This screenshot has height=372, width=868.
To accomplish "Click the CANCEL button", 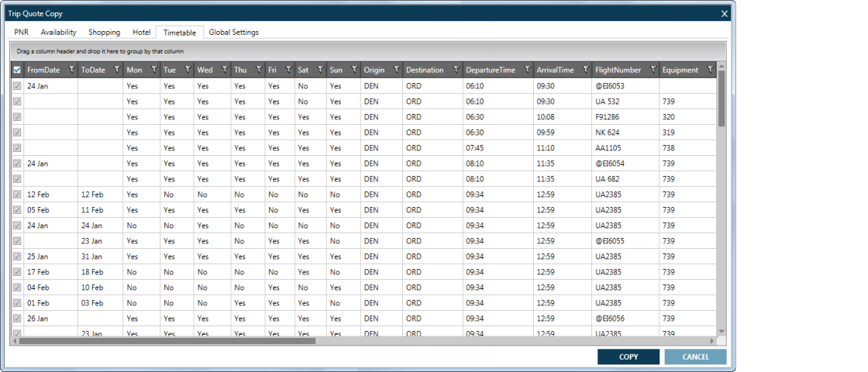I will coord(695,356).
